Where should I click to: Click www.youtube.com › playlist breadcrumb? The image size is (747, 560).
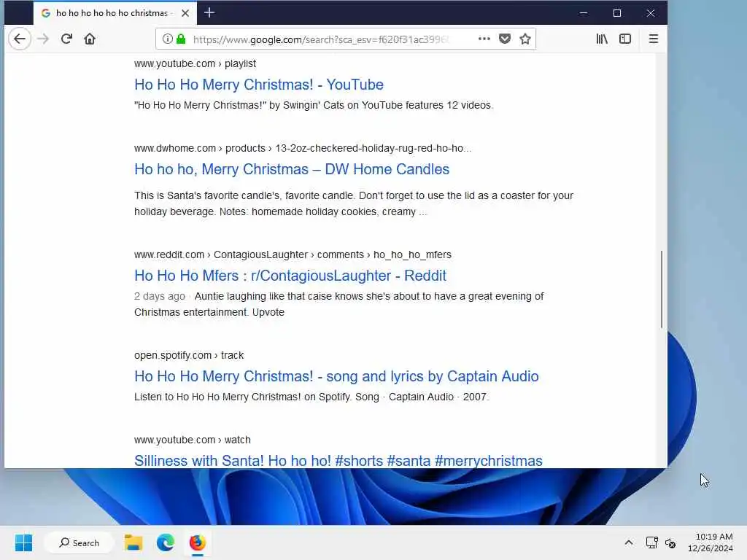[195, 64]
